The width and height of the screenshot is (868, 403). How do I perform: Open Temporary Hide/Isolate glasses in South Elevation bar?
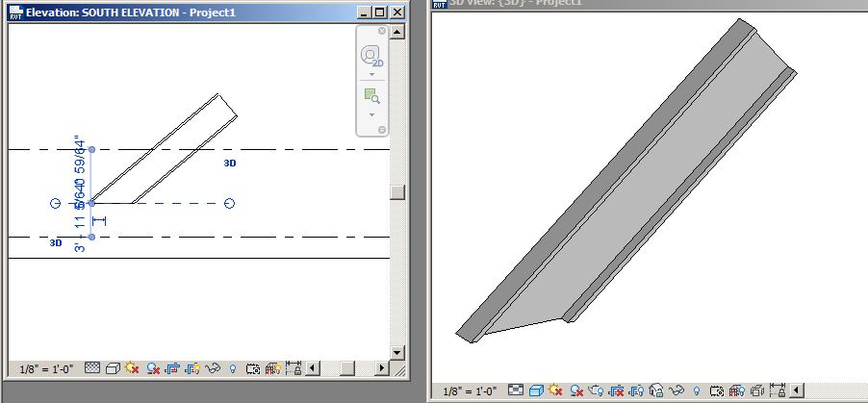(x=213, y=368)
